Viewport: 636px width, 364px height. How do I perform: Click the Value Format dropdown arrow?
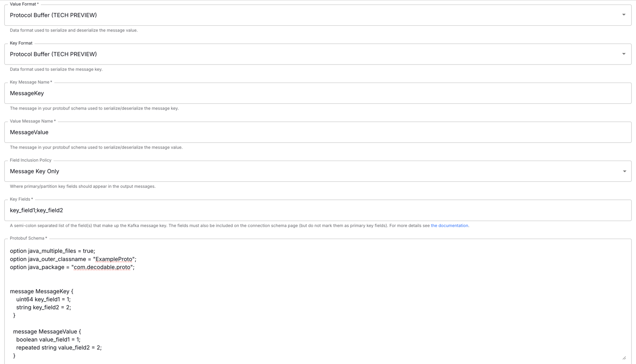(624, 15)
